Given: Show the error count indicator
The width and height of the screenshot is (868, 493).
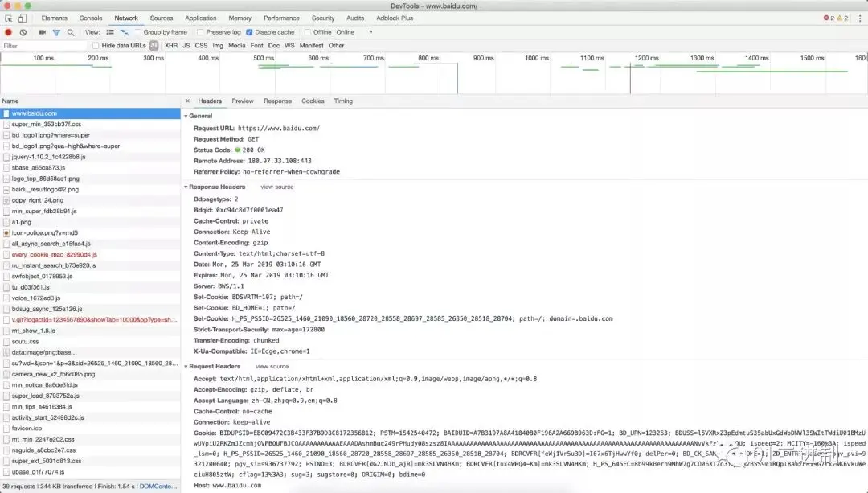Looking at the screenshot, I should click(x=829, y=18).
